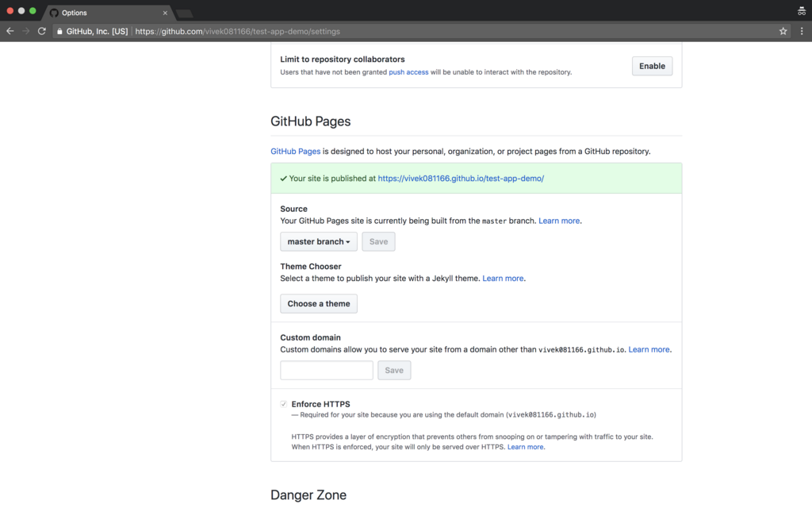The height and width of the screenshot is (508, 812).
Task: Click 'Limit to repository collaborators' title
Action: coord(343,59)
